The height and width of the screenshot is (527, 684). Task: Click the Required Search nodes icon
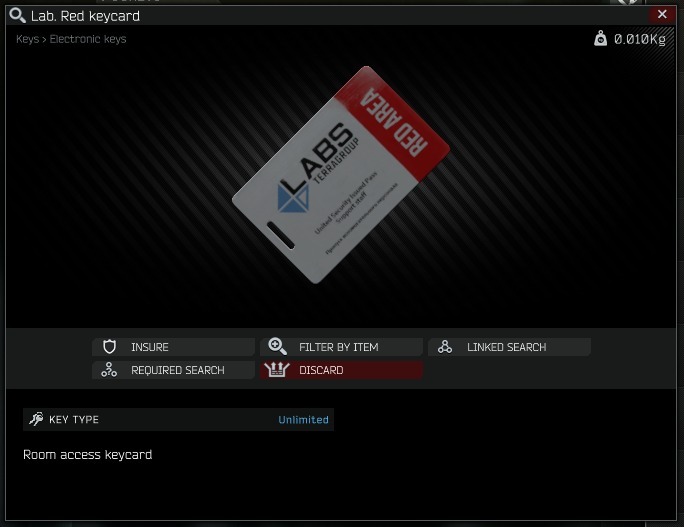click(x=109, y=370)
